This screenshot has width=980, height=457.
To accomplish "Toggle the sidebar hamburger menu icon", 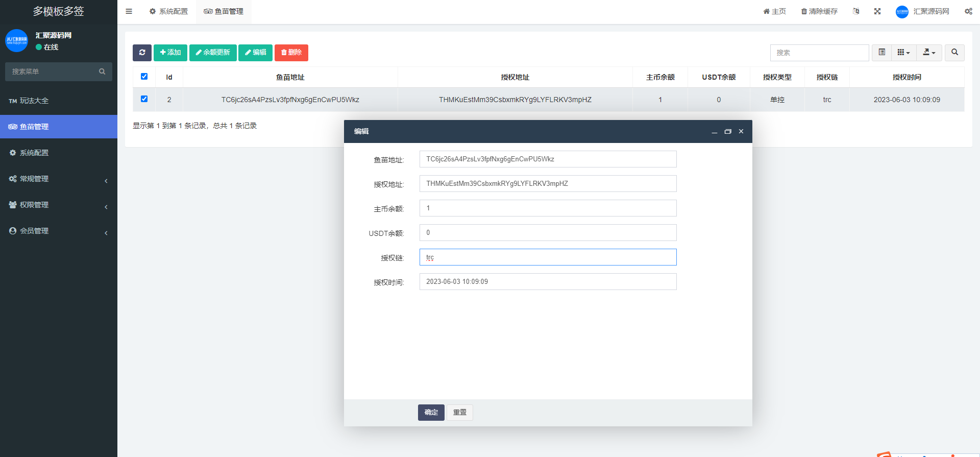I will [x=129, y=11].
